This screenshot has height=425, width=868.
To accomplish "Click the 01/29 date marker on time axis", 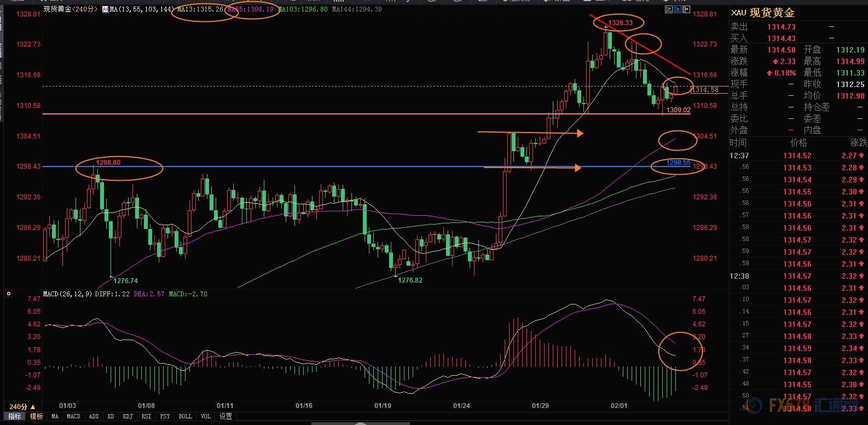I will [540, 406].
